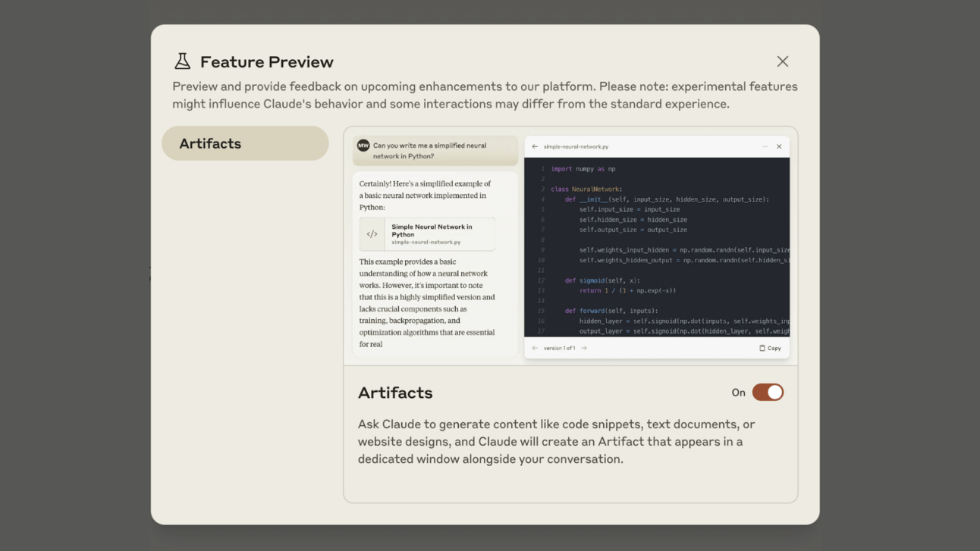
Task: Copy the code with the Copy button
Action: [x=770, y=348]
